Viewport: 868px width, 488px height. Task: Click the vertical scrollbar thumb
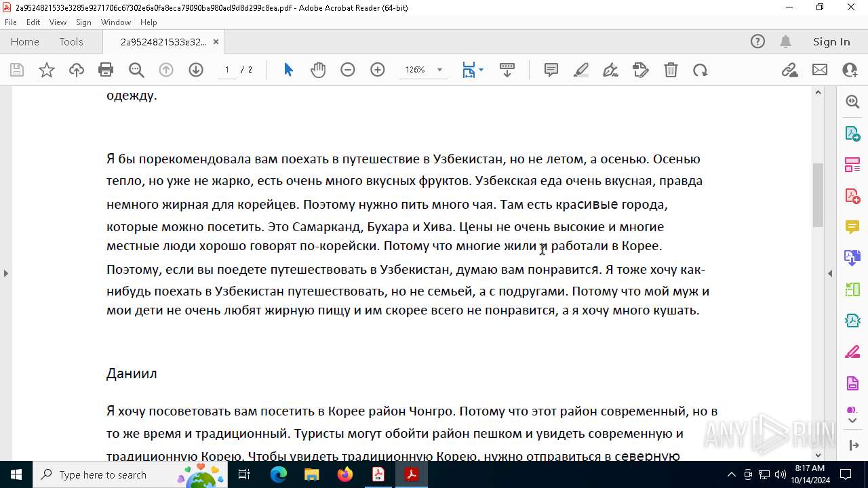(818, 195)
